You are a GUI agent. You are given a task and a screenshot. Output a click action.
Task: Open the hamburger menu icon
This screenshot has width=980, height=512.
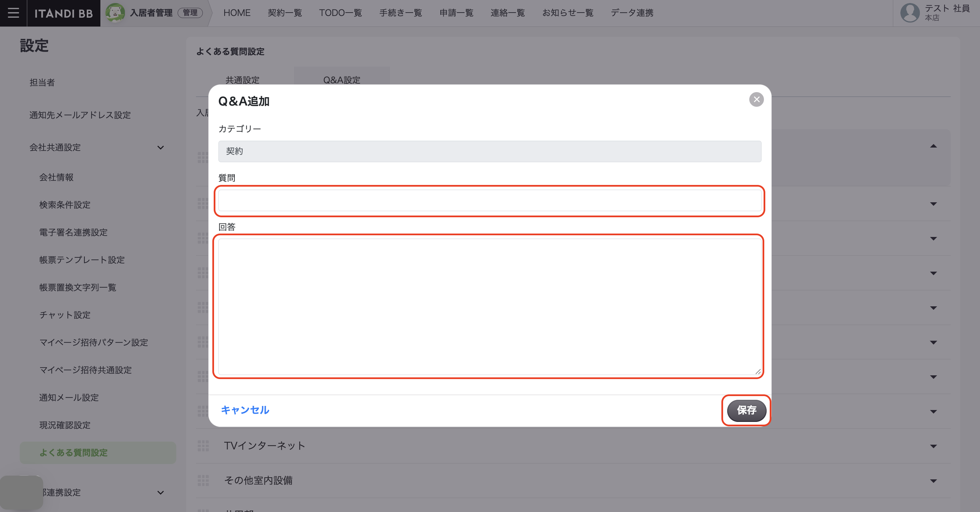pyautogui.click(x=13, y=13)
